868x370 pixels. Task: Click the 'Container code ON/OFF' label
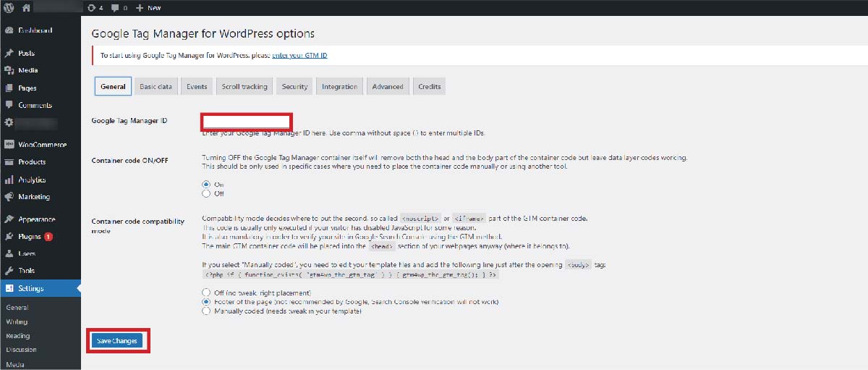[x=130, y=160]
